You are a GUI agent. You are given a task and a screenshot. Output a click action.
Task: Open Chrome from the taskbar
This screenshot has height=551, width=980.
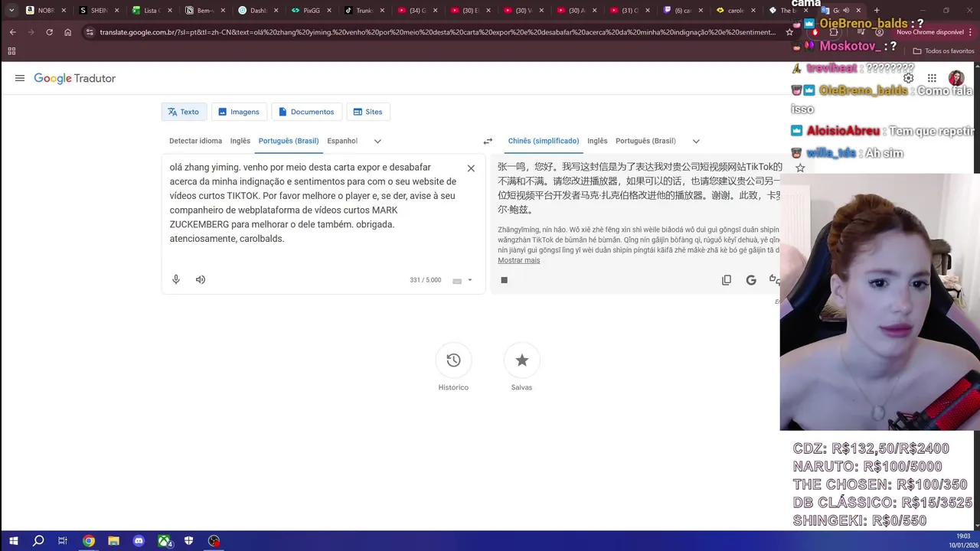tap(89, 541)
